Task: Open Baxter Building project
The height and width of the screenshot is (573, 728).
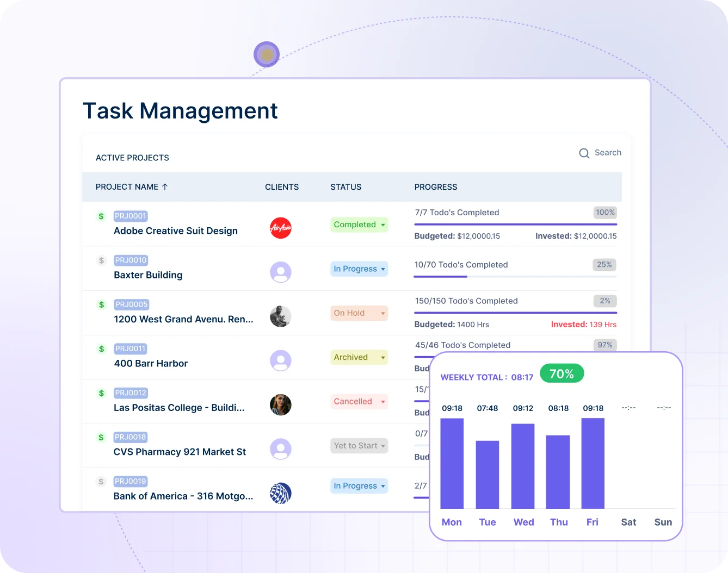Action: [148, 275]
